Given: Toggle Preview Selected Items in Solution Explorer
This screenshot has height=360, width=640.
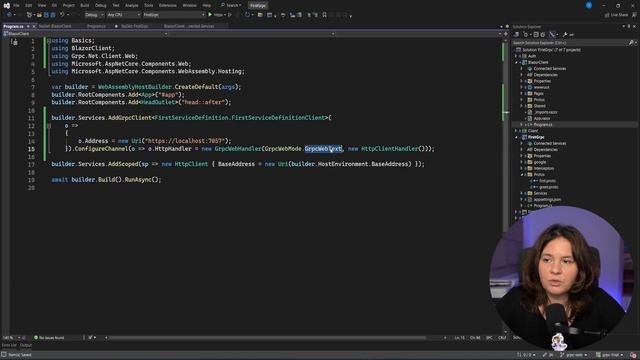Looking at the screenshot, I should click(x=572, y=35).
